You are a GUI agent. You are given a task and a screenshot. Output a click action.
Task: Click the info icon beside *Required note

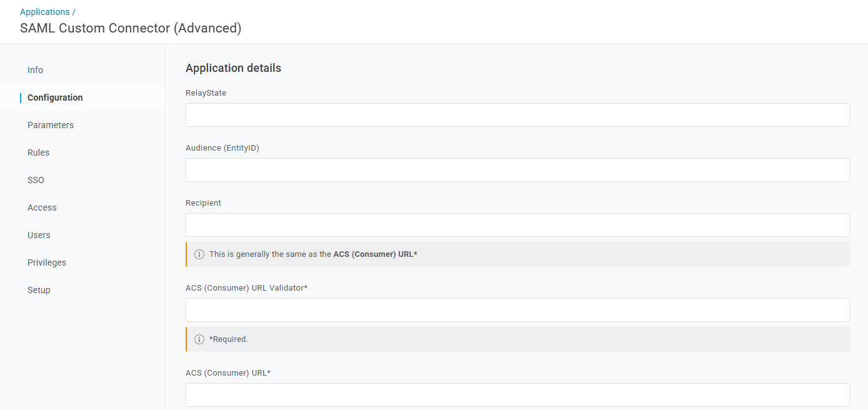tap(199, 339)
